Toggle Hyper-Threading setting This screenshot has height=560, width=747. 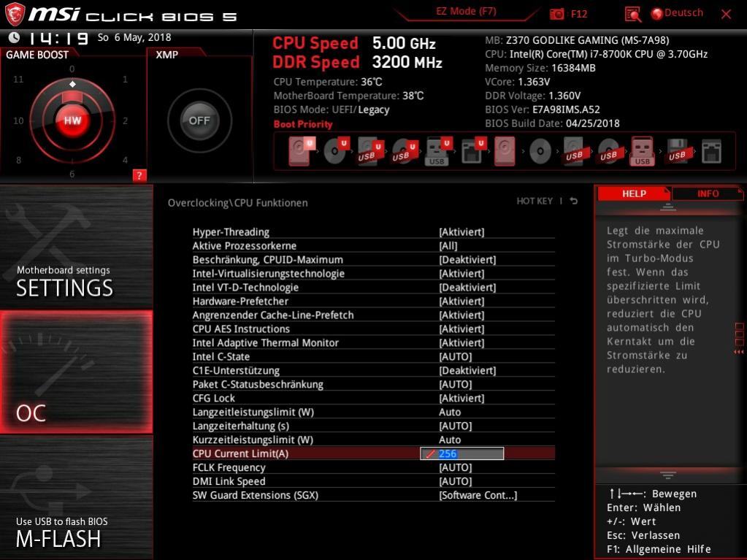pyautogui.click(x=374, y=232)
